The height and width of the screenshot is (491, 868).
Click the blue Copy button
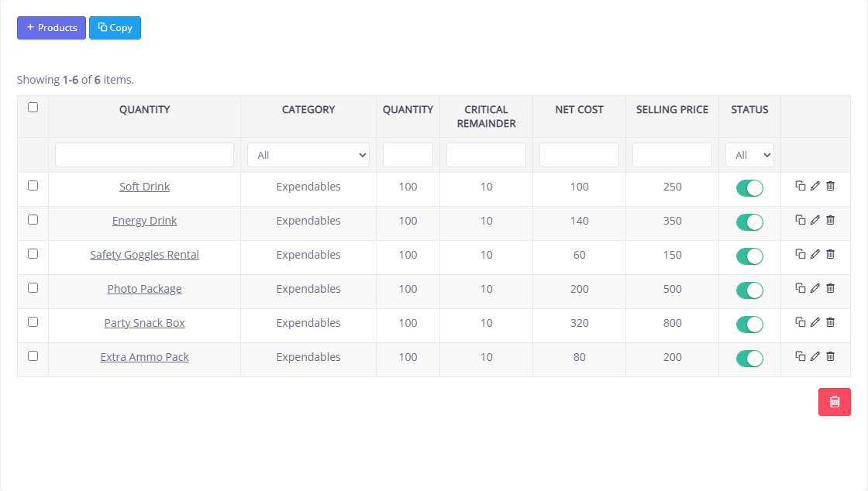pos(115,28)
